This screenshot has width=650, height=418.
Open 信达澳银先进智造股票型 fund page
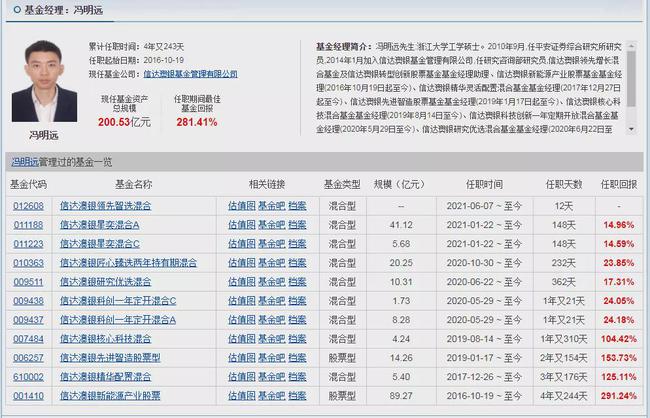click(x=110, y=358)
